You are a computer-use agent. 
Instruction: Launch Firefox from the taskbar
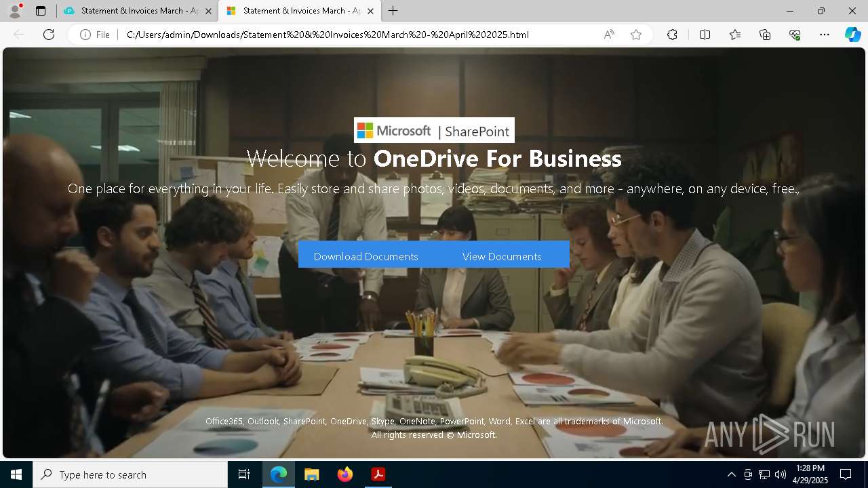pos(344,474)
